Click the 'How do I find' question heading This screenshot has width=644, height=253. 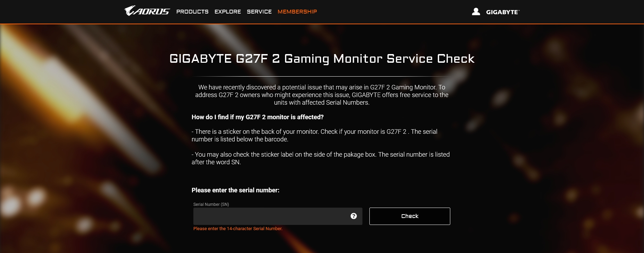point(258,117)
